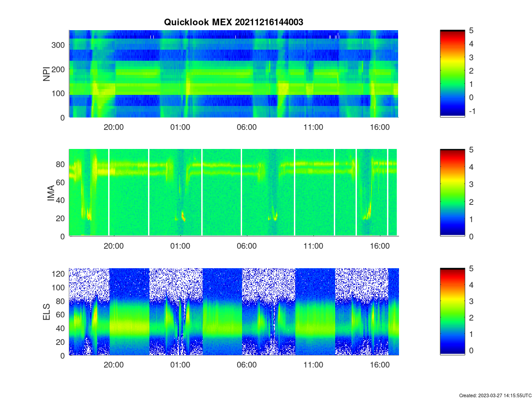Click the 5 label on the ELS colorbar
Image resolution: width=532 pixels, height=399 pixels.
(x=471, y=269)
